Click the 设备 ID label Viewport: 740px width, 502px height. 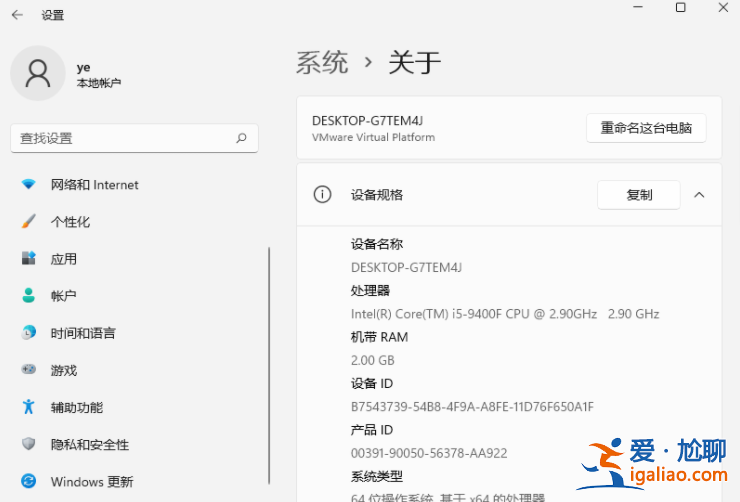tap(371, 383)
